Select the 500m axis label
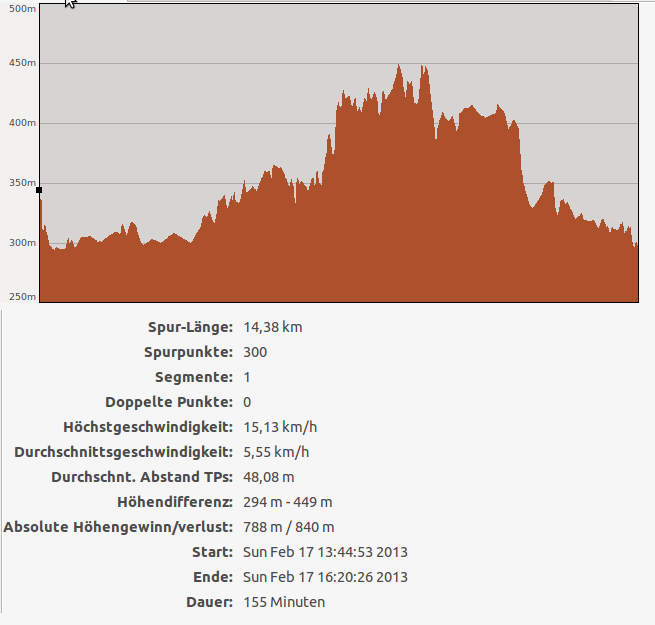This screenshot has height=625, width=655. pyautogui.click(x=21, y=8)
